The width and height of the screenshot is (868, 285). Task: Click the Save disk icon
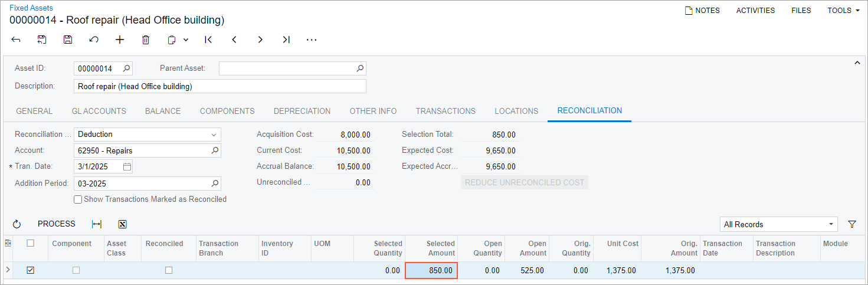pyautogui.click(x=68, y=40)
